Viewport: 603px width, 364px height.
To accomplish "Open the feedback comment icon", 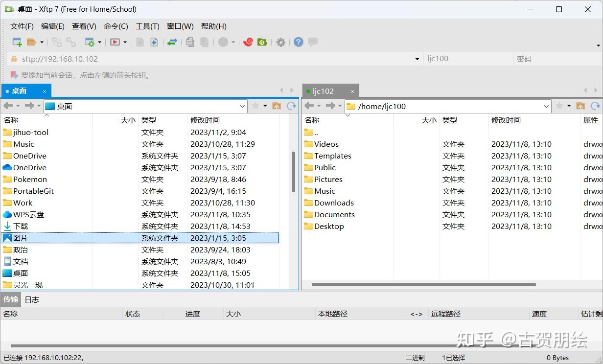I will (312, 42).
